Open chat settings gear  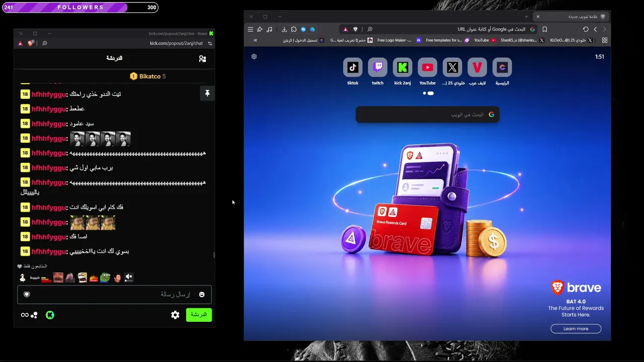(175, 315)
